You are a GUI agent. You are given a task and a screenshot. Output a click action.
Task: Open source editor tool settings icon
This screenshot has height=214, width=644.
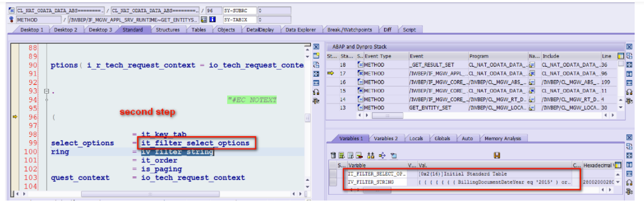(316, 101)
